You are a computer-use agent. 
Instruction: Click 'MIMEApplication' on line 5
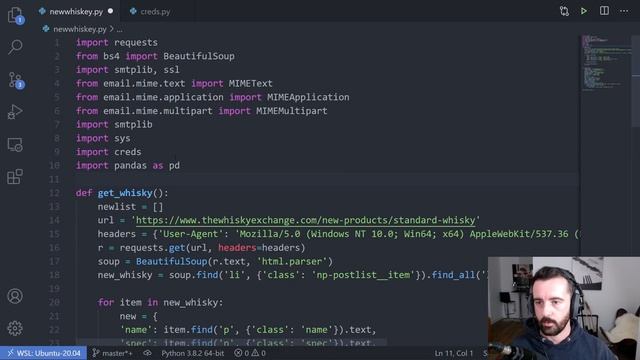[x=308, y=97]
